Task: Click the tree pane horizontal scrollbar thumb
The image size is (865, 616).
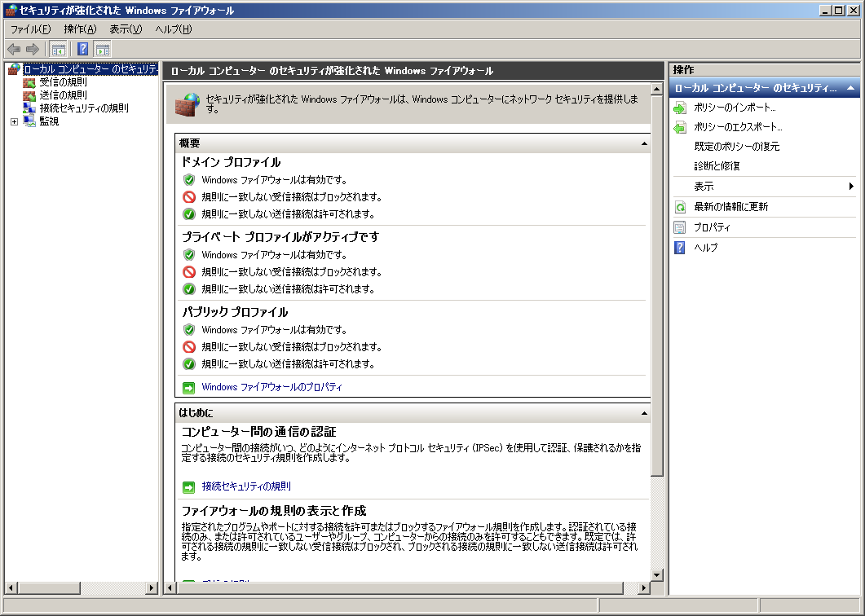Action: pyautogui.click(x=49, y=588)
